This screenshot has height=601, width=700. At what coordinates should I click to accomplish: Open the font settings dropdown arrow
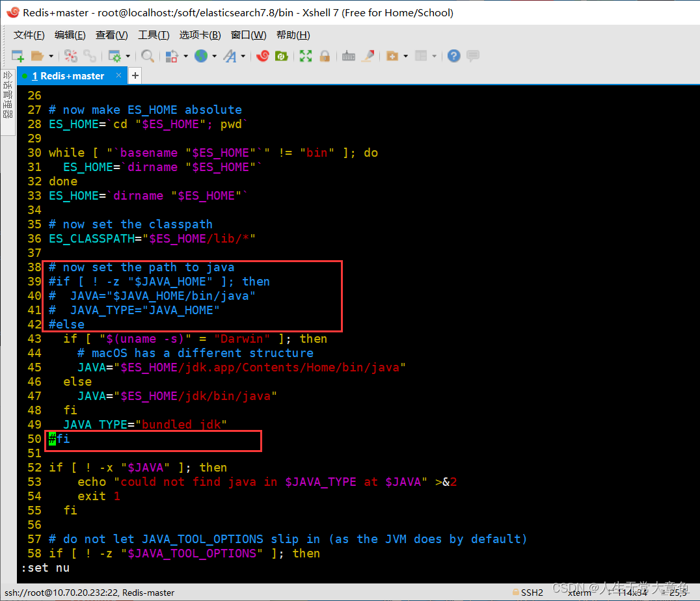point(242,56)
